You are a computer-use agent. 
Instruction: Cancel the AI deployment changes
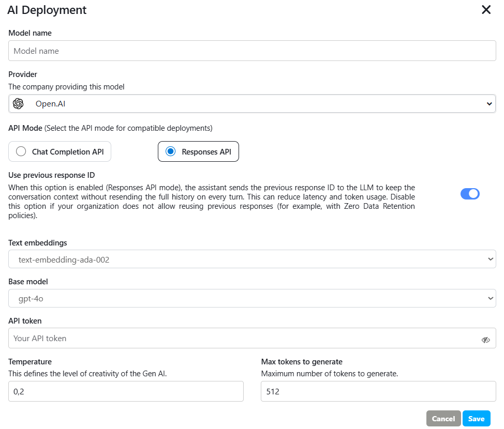click(x=443, y=418)
